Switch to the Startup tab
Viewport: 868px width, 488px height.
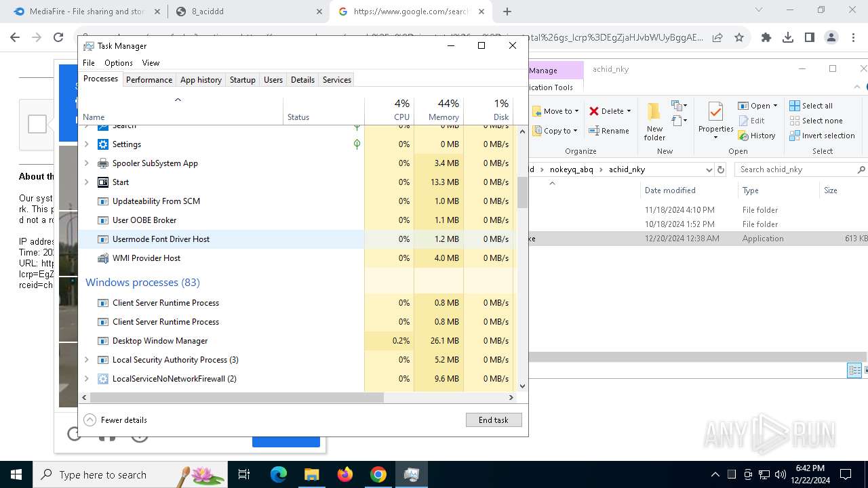tap(242, 80)
